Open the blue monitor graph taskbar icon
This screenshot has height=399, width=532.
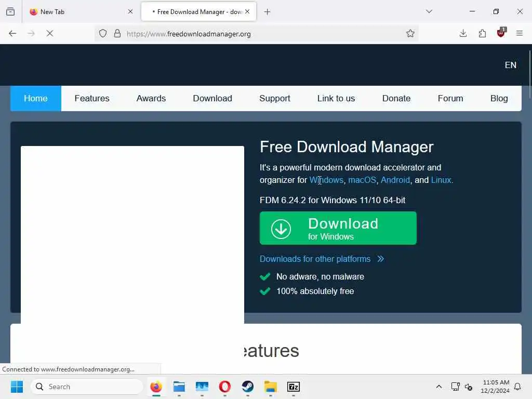[202, 387]
